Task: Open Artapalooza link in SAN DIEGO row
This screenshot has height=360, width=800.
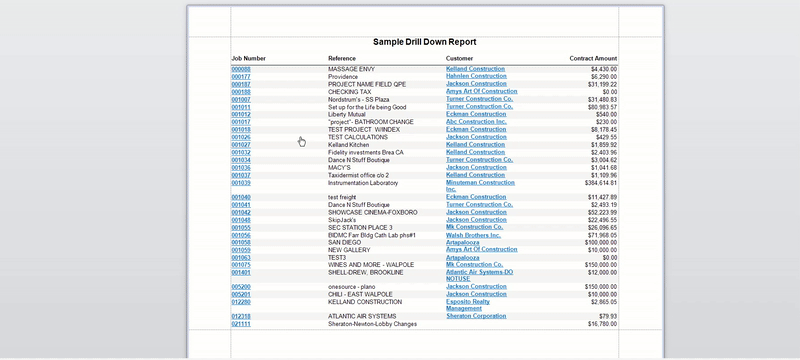Action: click(x=462, y=243)
